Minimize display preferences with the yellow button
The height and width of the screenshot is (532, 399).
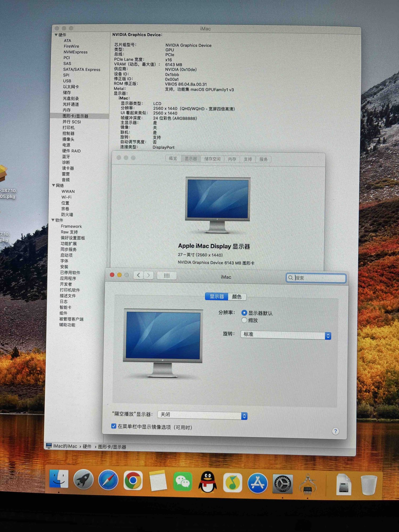(x=119, y=275)
